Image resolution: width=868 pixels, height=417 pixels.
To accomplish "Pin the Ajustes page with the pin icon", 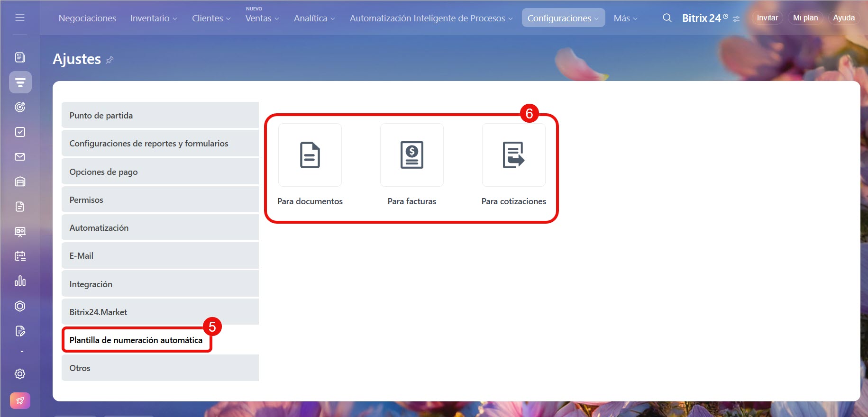I will pos(110,60).
